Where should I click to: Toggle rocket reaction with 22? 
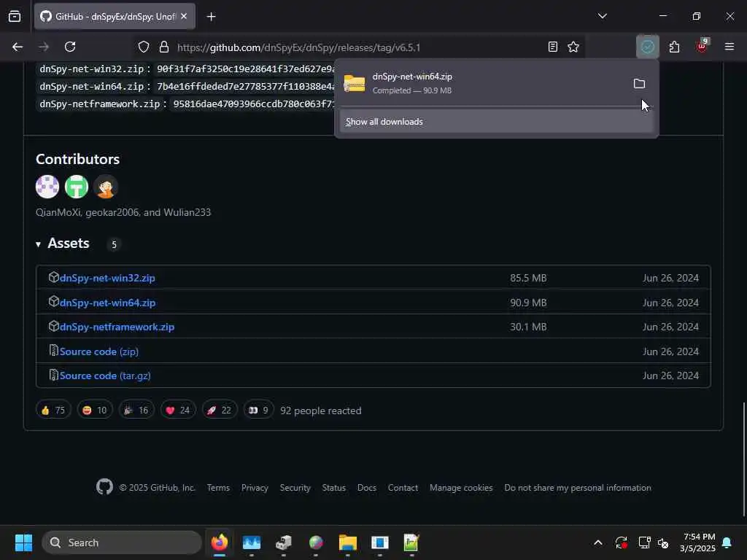click(x=219, y=410)
